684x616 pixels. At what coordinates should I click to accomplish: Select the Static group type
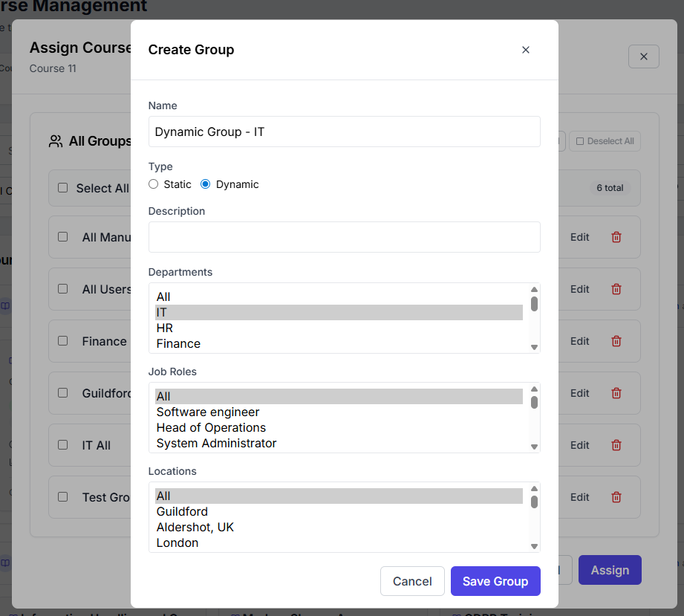[x=153, y=184]
